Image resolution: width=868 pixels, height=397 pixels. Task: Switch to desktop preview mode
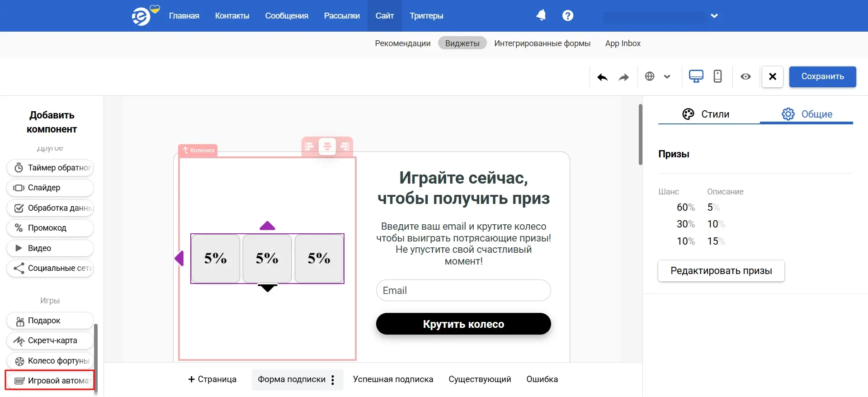[x=696, y=76]
